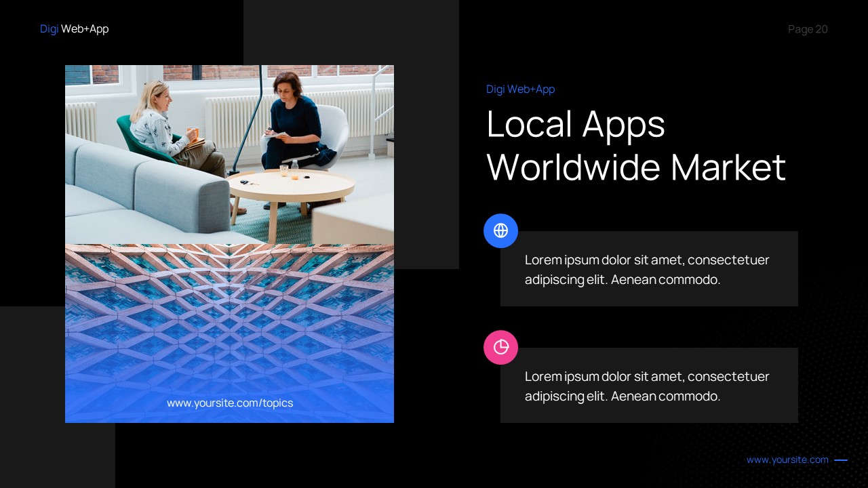The image size is (868, 488).
Task: Click the pie chart icon beside second text block
Action: 500,348
